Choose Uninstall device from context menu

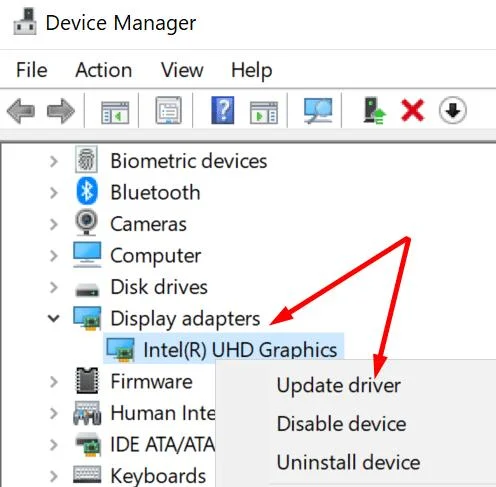(x=348, y=463)
